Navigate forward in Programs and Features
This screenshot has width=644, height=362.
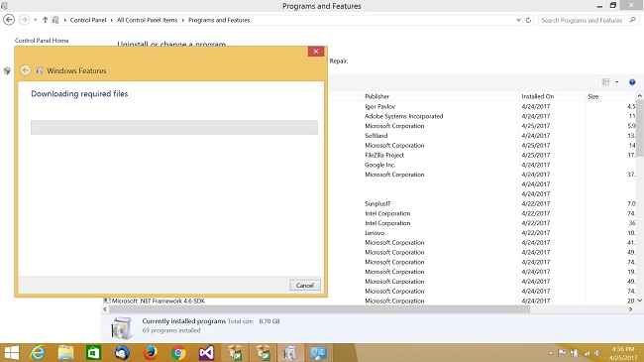(x=24, y=20)
